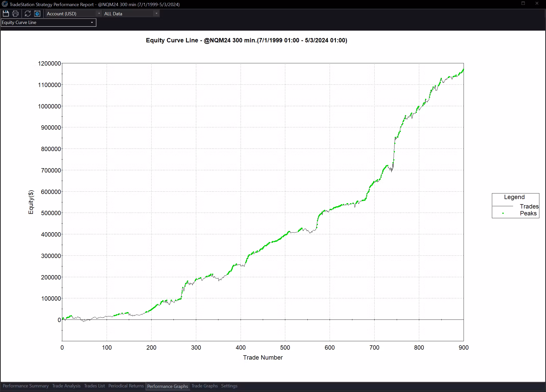Click the Trades line entry in legend
The image size is (546, 392).
click(529, 206)
